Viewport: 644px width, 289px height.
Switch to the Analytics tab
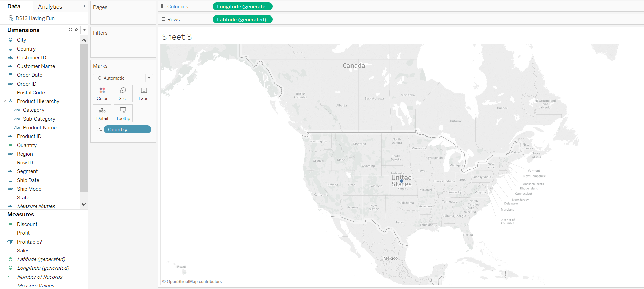pos(61,7)
